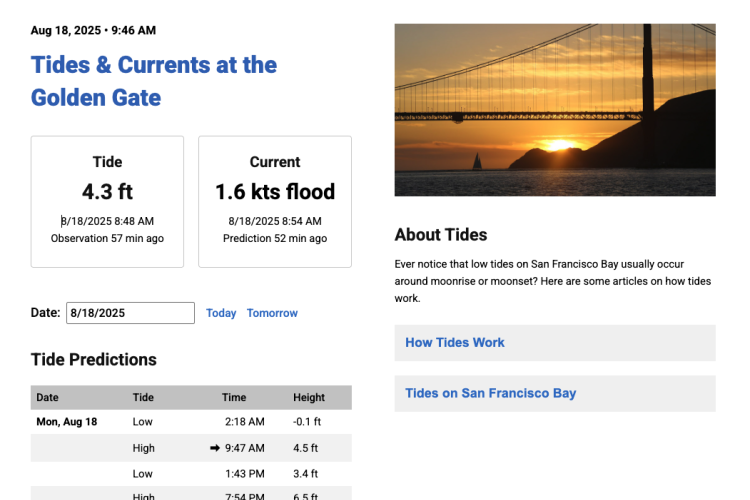Click the Tomorrow link
Viewport: 750px width, 500px height.
pos(272,313)
